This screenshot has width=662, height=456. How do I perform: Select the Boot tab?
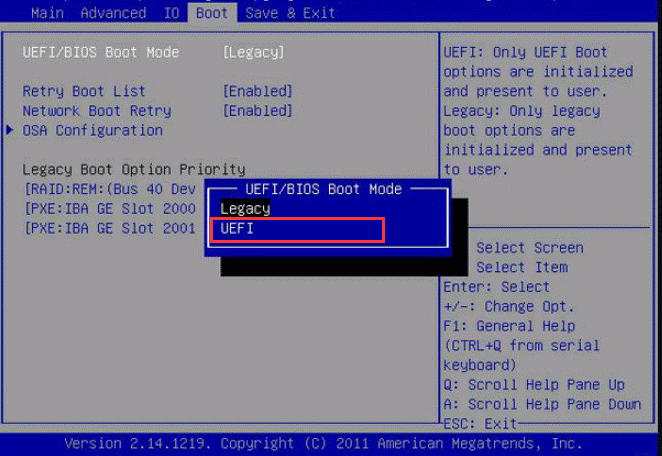point(211,13)
